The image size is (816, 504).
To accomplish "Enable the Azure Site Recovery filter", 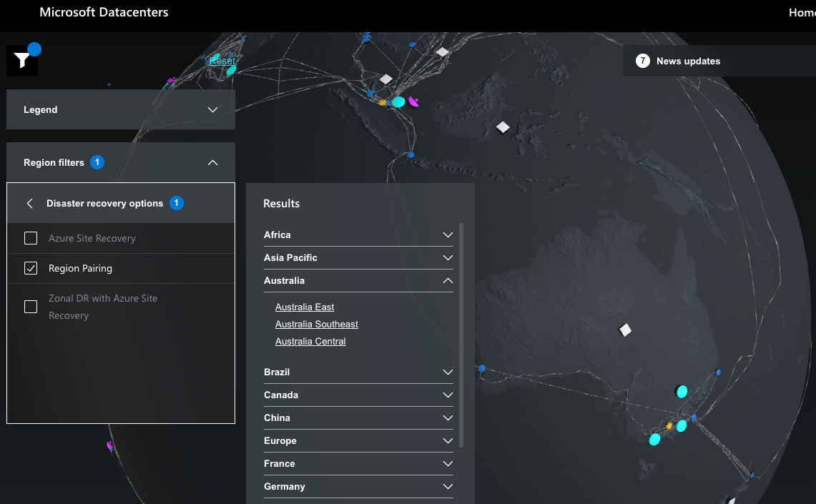I will pos(31,237).
